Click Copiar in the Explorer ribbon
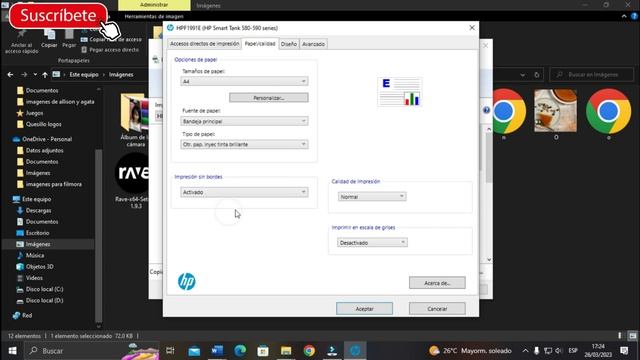Screen dimensions: 640x360 [49, 39]
